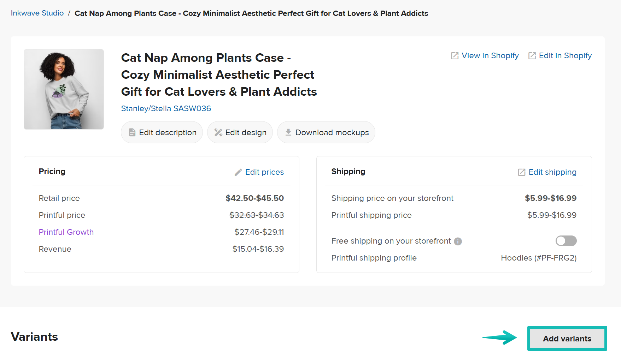
Task: Enable free shipping on your storefront toggle
Action: click(566, 241)
